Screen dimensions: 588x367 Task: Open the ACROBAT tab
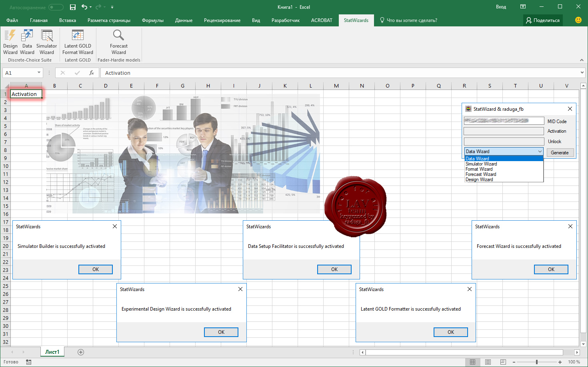[322, 20]
